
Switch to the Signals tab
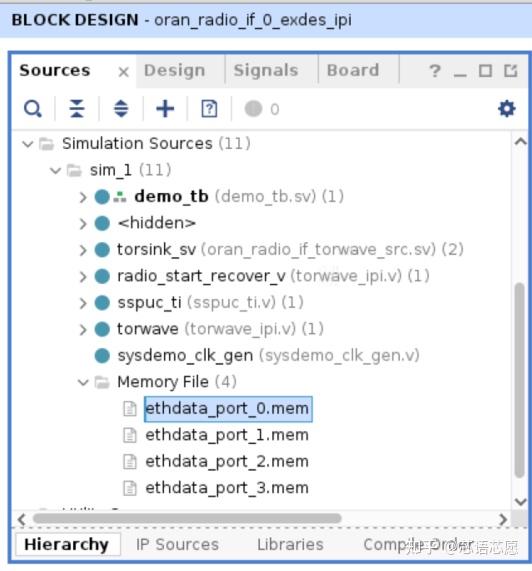pos(266,71)
